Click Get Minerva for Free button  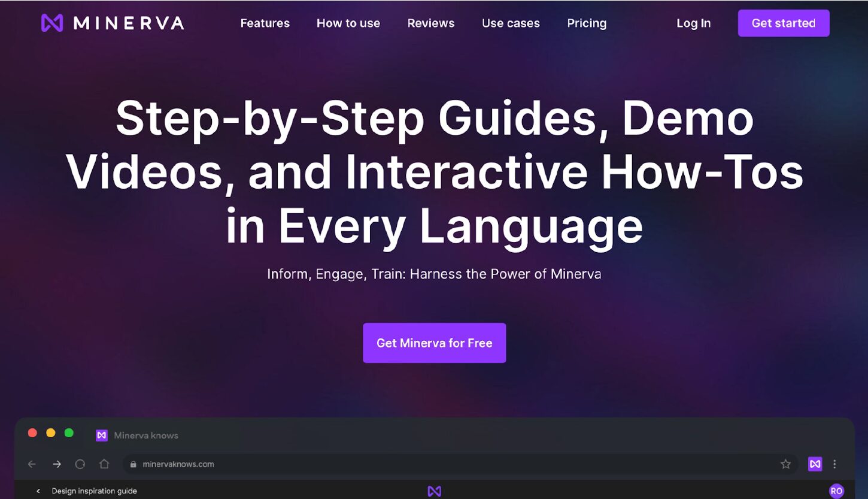click(434, 343)
